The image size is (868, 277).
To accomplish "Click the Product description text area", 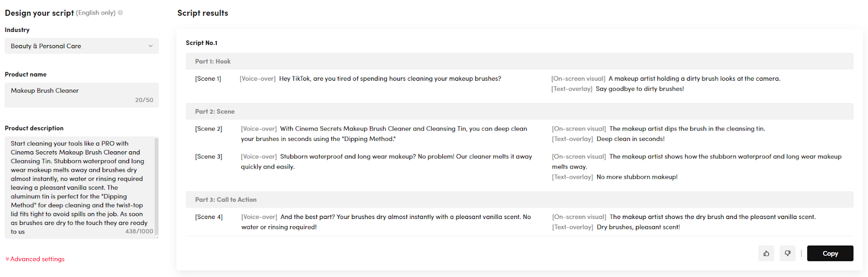I will click(x=80, y=188).
